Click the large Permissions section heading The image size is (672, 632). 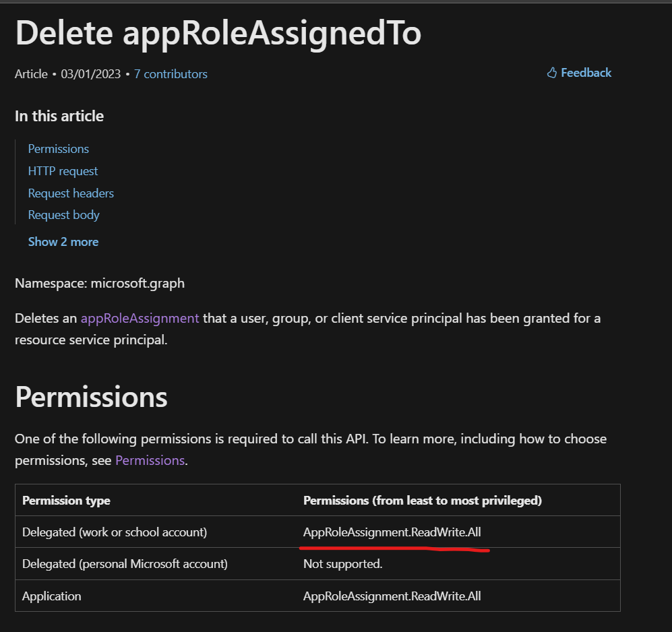coord(91,398)
